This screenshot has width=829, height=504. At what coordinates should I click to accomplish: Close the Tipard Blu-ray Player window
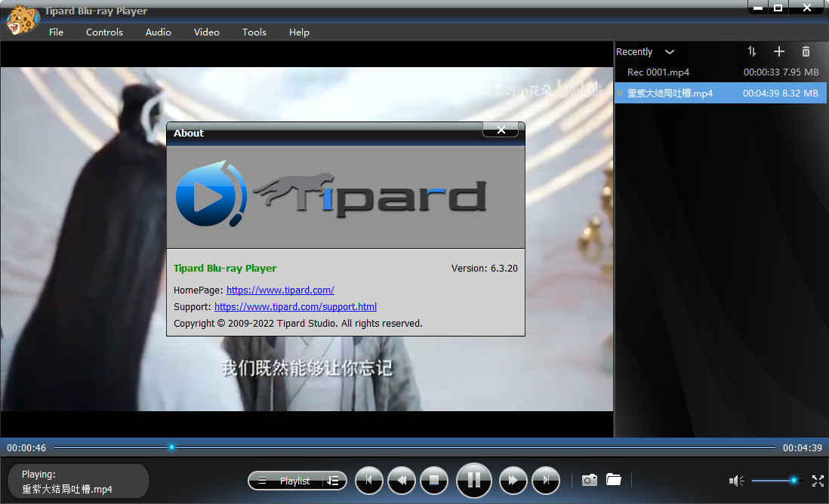807,8
